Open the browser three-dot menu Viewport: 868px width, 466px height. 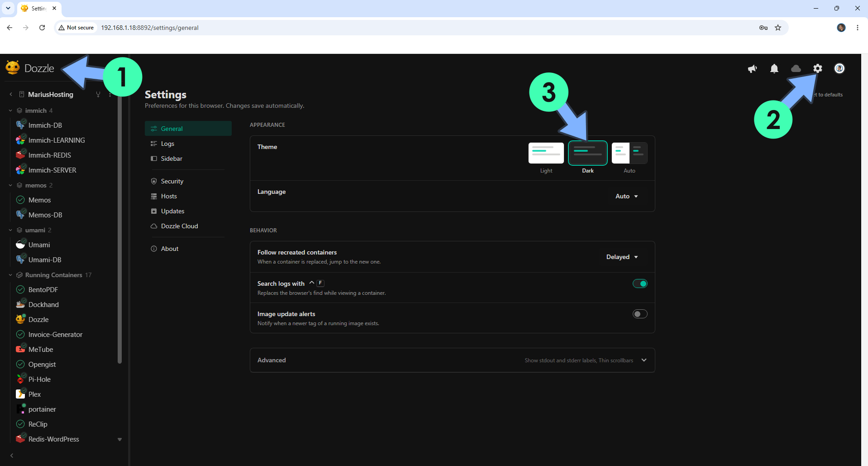(x=858, y=28)
